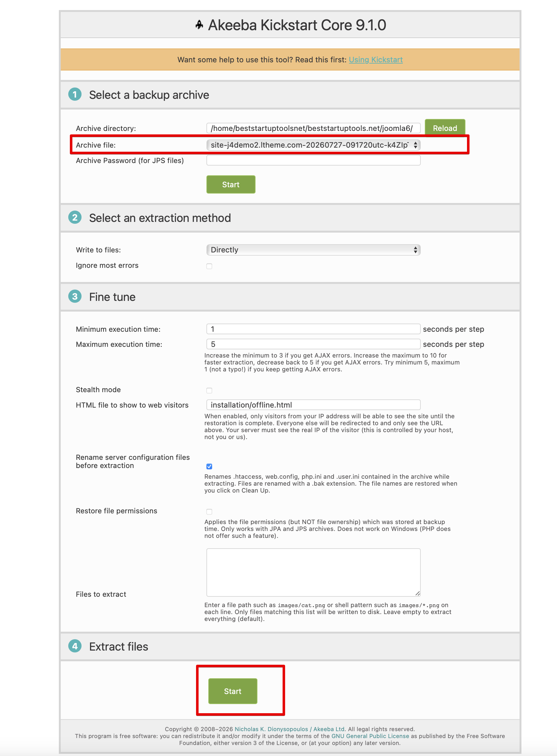
Task: Edit the HTML file to show visitors field
Action: point(313,405)
